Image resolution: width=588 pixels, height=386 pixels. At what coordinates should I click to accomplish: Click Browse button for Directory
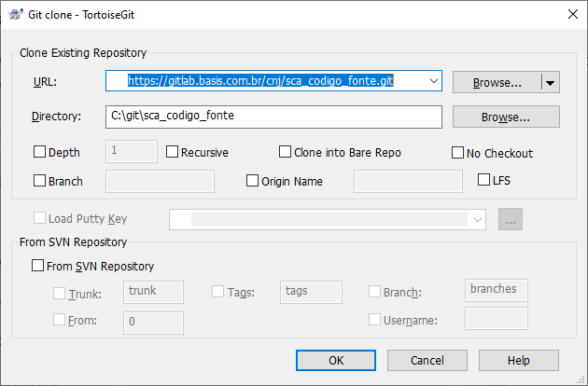pyautogui.click(x=506, y=117)
